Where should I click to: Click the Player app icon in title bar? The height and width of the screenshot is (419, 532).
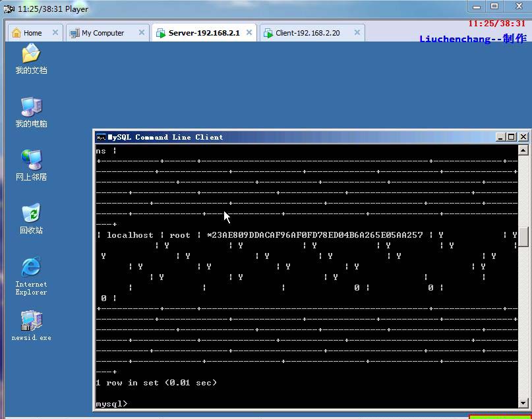coord(9,9)
